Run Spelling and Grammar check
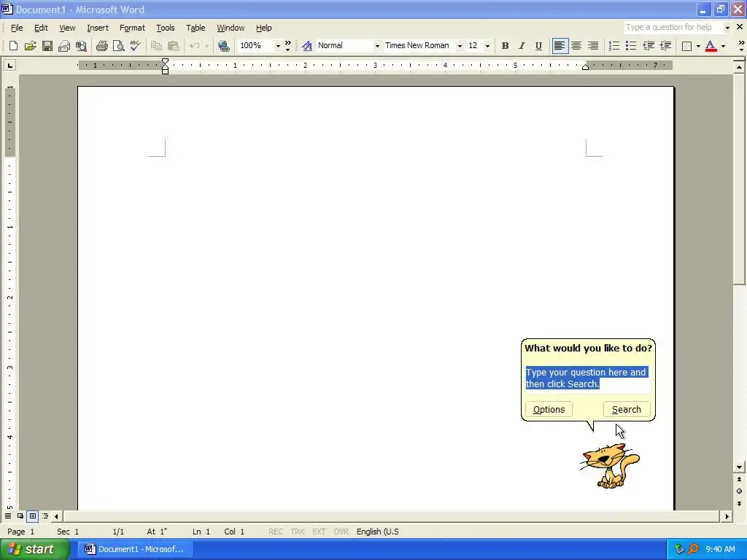Image resolution: width=747 pixels, height=560 pixels. coord(135,46)
